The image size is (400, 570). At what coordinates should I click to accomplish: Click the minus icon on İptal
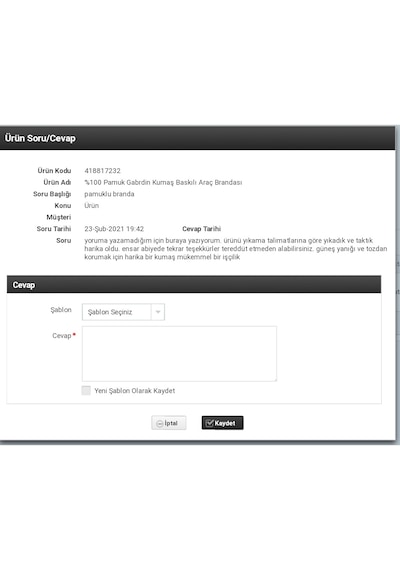(159, 424)
